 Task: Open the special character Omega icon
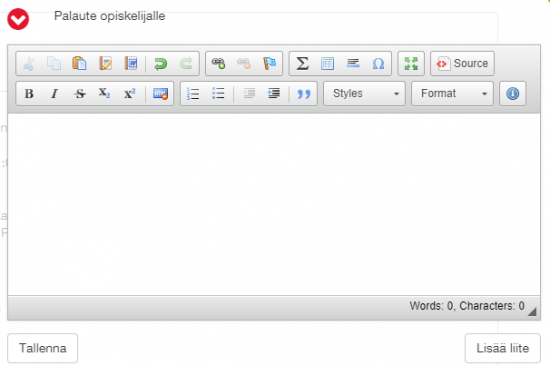[378, 64]
